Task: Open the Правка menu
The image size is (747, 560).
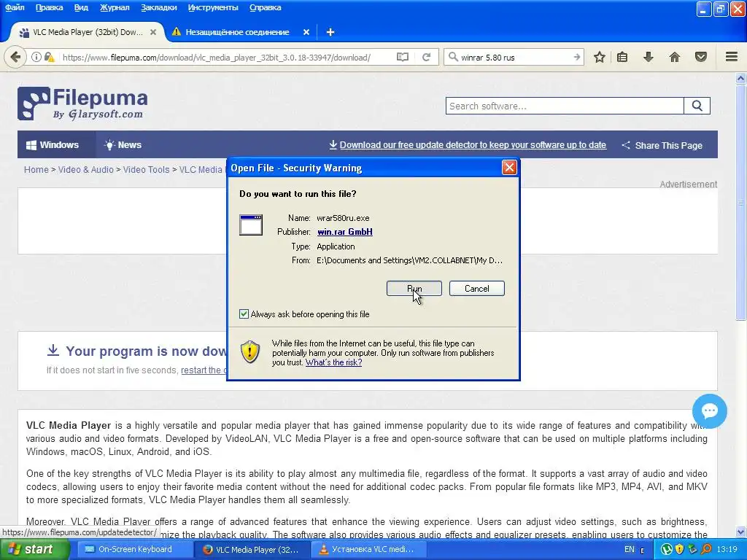Action: click(x=49, y=7)
